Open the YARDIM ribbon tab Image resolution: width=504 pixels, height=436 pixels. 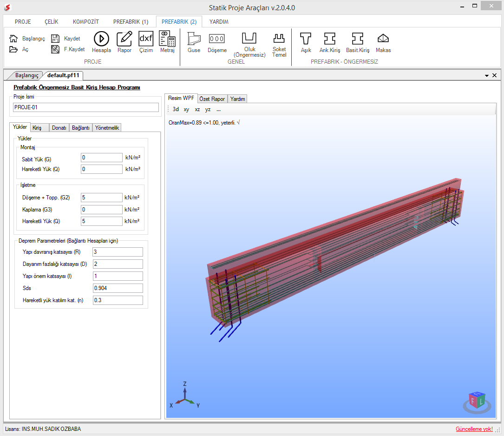coord(219,22)
